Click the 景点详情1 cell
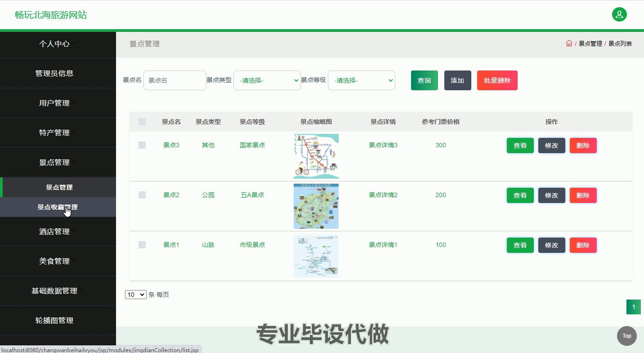 tap(383, 245)
